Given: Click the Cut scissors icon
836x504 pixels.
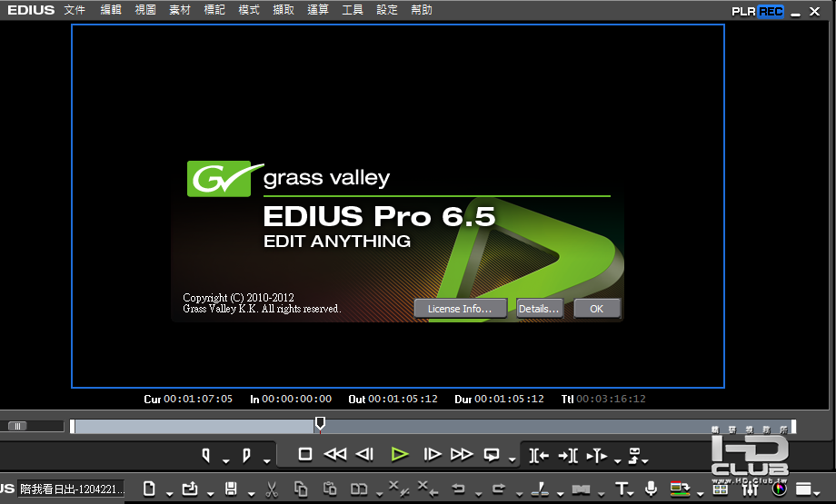Looking at the screenshot, I should (x=272, y=489).
